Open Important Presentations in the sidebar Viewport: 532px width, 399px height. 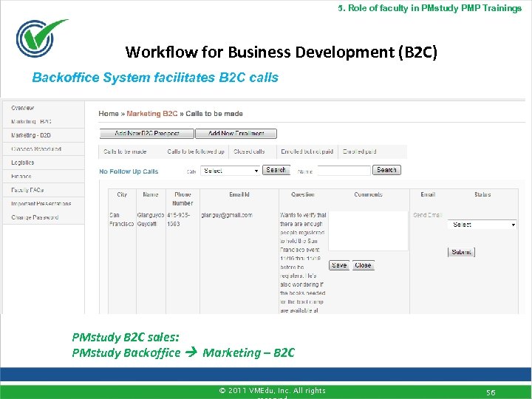click(x=41, y=204)
